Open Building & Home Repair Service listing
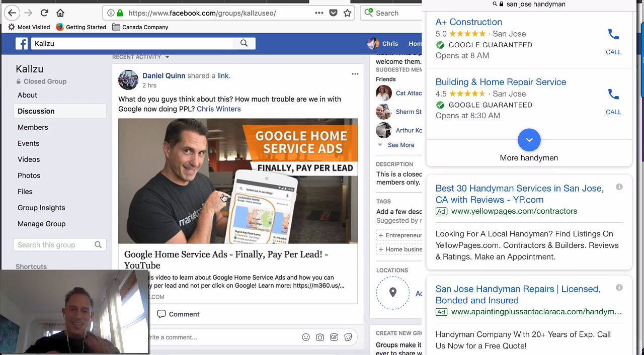 (501, 82)
